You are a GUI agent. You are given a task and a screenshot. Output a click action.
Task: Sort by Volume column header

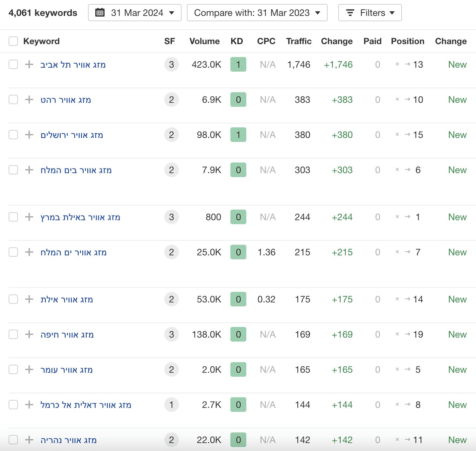[204, 41]
